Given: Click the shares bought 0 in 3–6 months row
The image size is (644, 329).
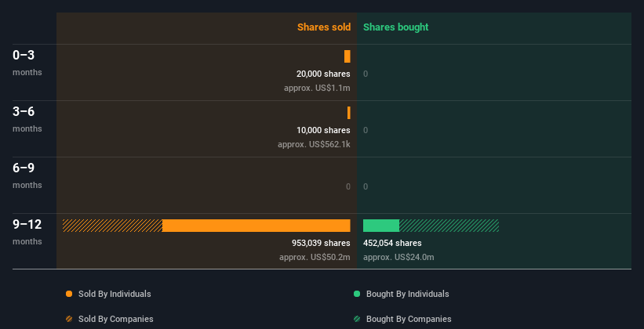Looking at the screenshot, I should 366,130.
